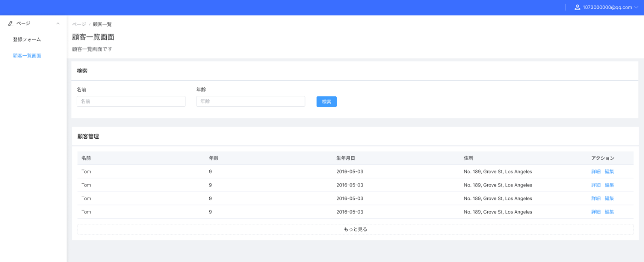
Task: Click the age 9 cell in the fourth row
Action: click(x=210, y=212)
